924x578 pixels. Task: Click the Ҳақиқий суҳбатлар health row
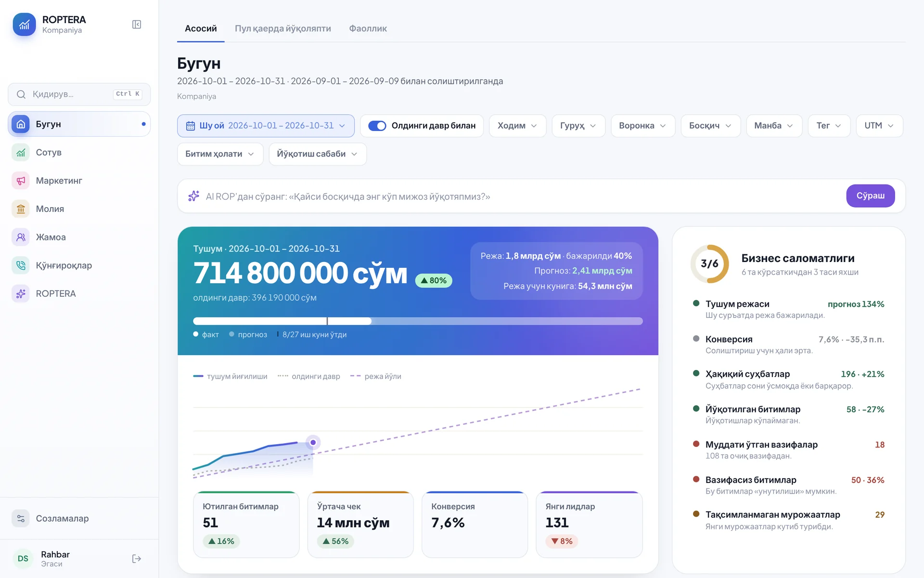pyautogui.click(x=788, y=380)
